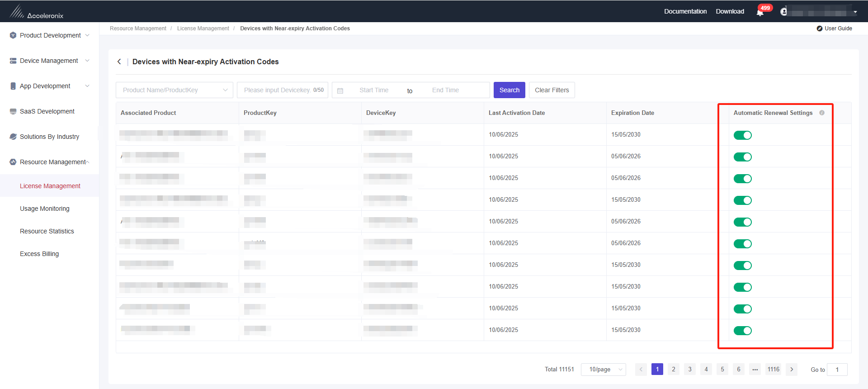868x389 pixels.
Task: Toggle auto renewal in the seventh row
Action: [742, 266]
